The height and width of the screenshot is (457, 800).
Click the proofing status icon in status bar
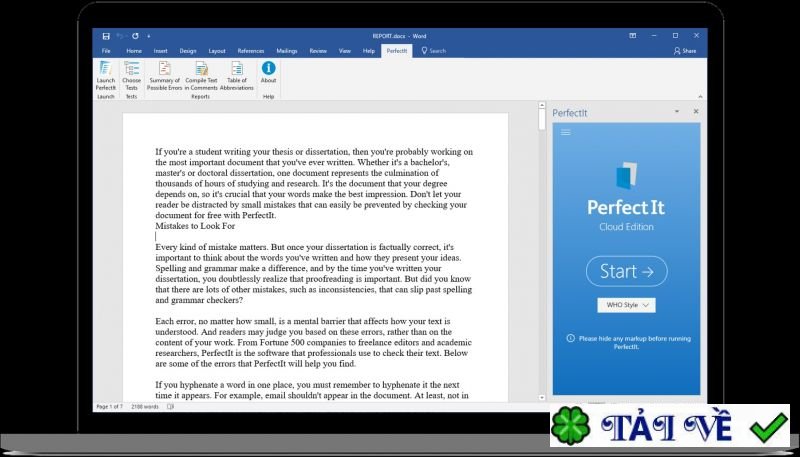click(170, 407)
